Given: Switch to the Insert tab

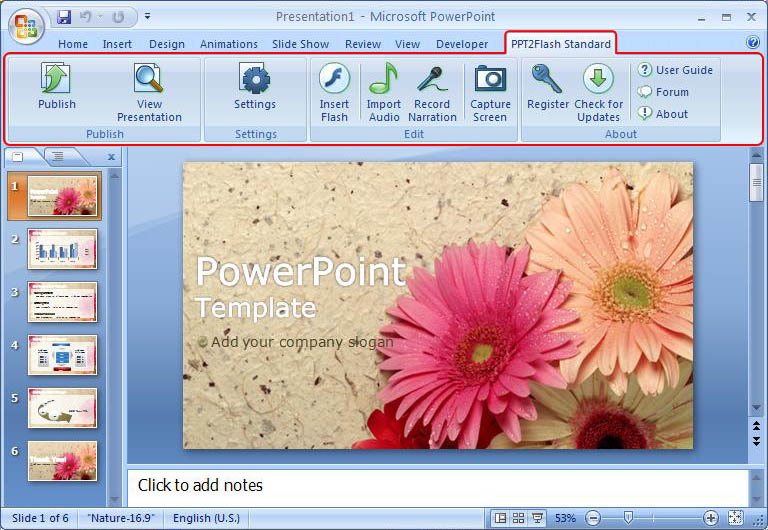Looking at the screenshot, I should [x=117, y=44].
